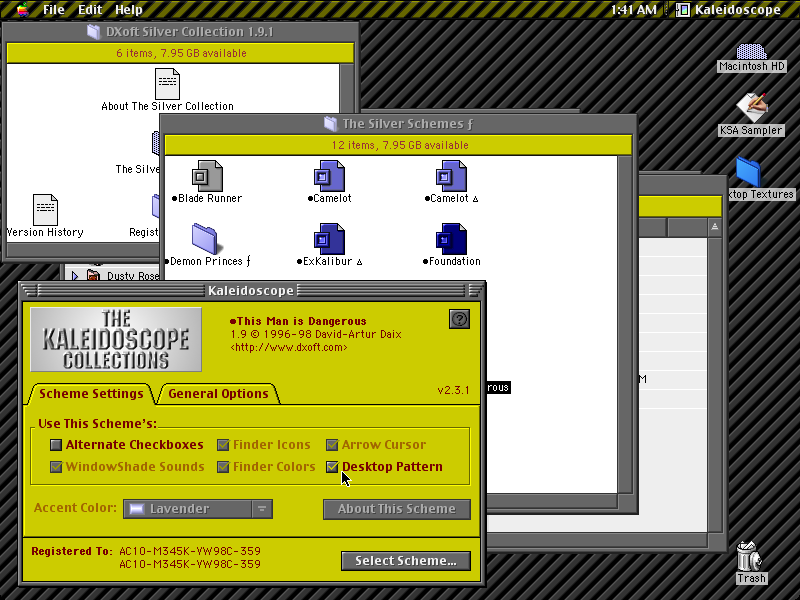
Task: Click The Silver Schemes vertical scrollbar
Action: point(625,324)
